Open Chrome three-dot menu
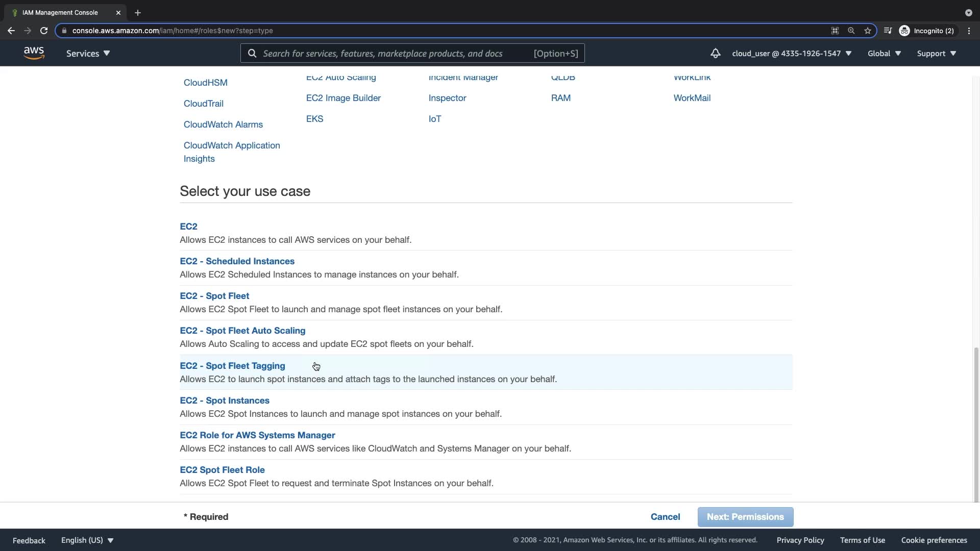Viewport: 980px width, 551px height. (969, 31)
